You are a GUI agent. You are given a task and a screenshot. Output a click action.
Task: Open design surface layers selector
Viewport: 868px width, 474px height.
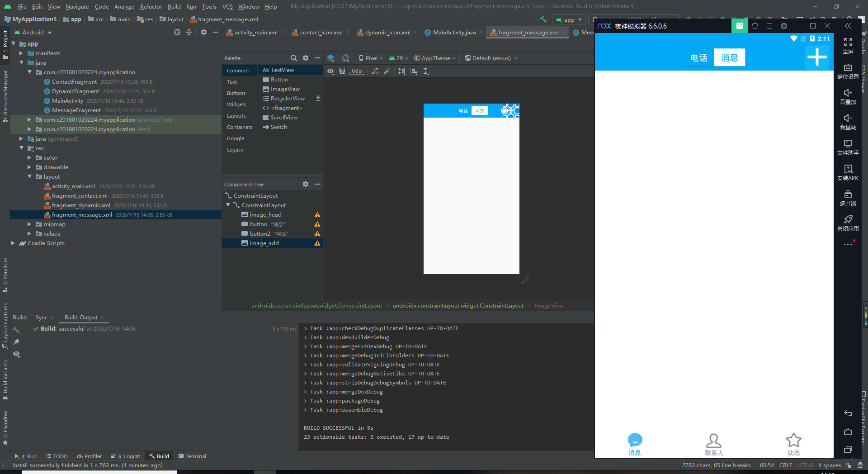[x=330, y=58]
